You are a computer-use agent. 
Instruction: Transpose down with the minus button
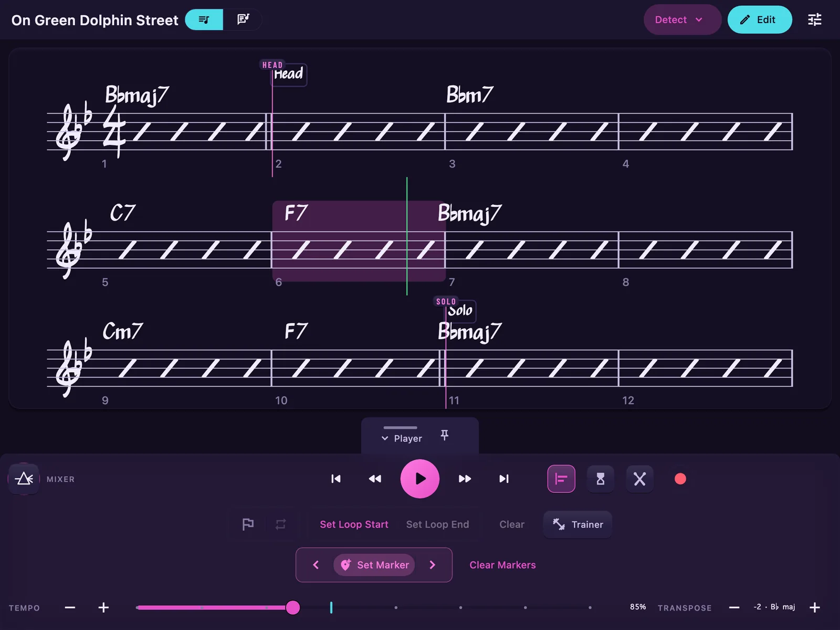(x=734, y=607)
